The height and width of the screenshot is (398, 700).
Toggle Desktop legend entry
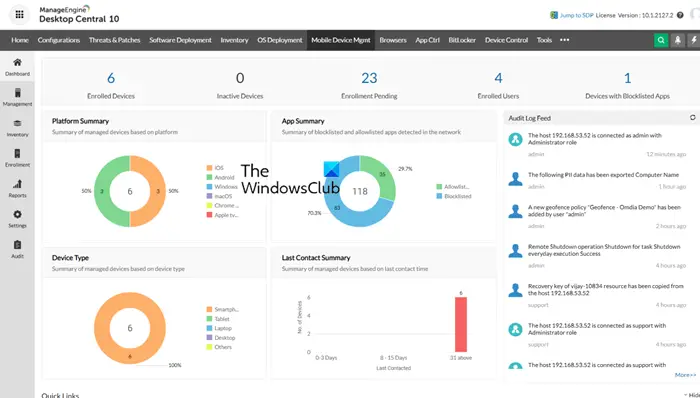click(221, 338)
